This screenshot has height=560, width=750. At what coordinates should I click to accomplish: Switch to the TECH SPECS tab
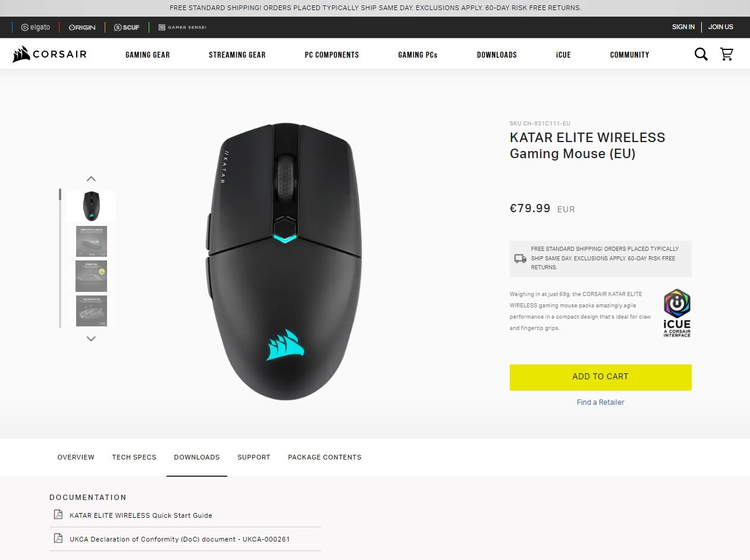[x=134, y=457]
